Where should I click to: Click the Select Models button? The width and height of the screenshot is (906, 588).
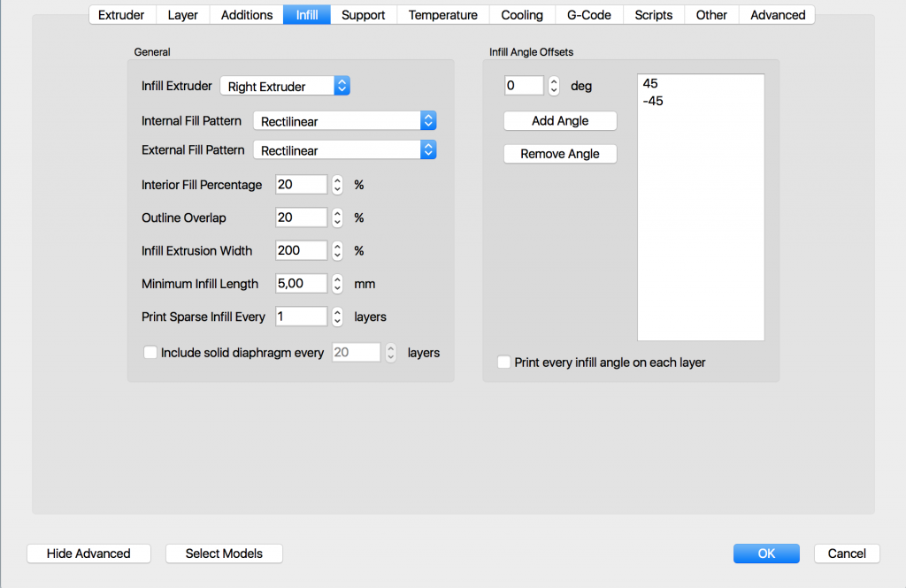click(x=224, y=554)
